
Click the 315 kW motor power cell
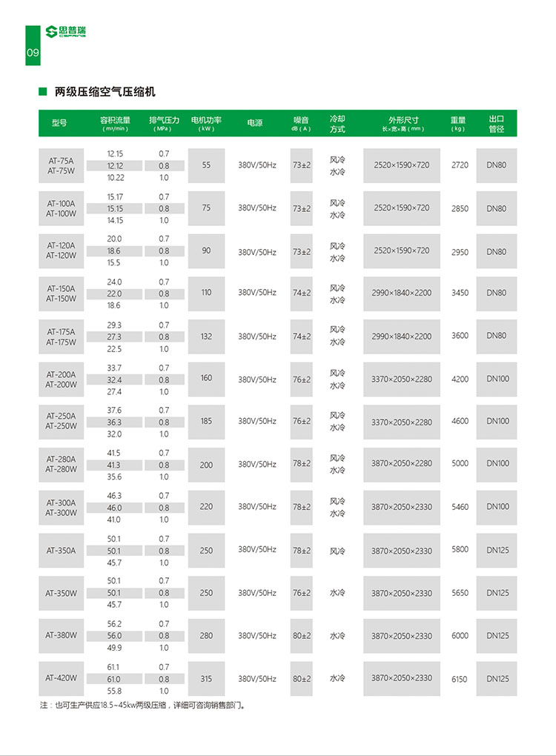point(206,678)
